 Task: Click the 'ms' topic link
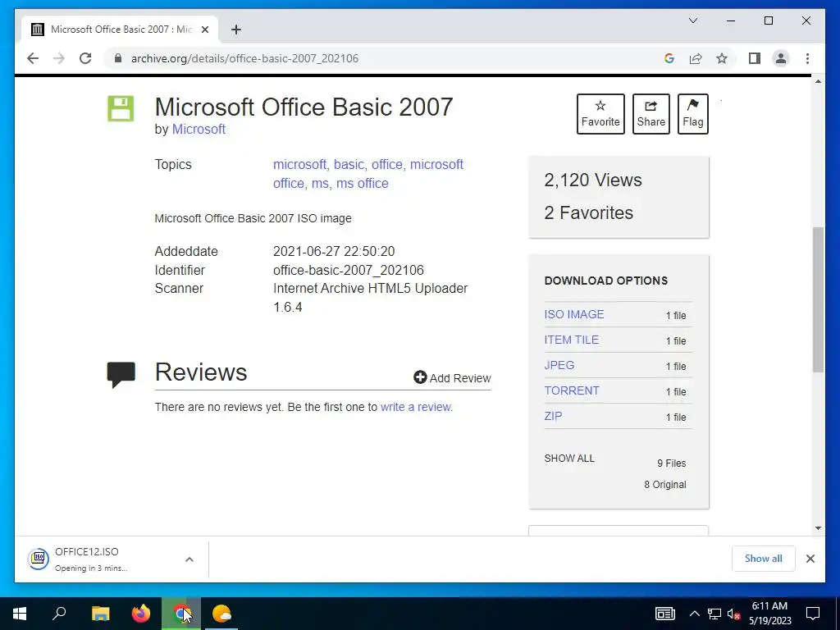point(320,183)
